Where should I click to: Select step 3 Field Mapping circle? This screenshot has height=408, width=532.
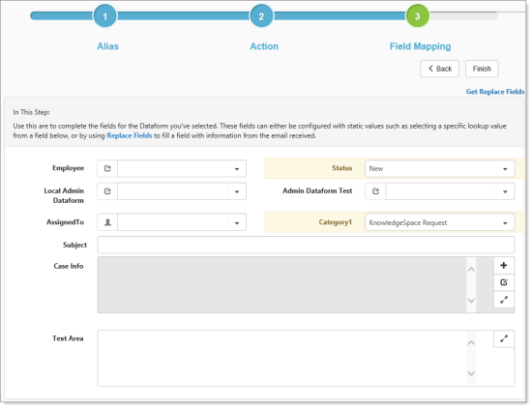point(418,15)
